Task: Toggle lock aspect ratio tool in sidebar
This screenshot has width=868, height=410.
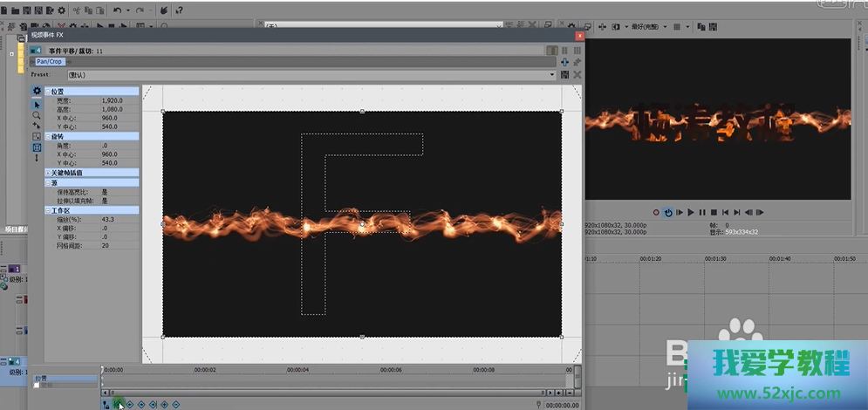Action: click(37, 147)
